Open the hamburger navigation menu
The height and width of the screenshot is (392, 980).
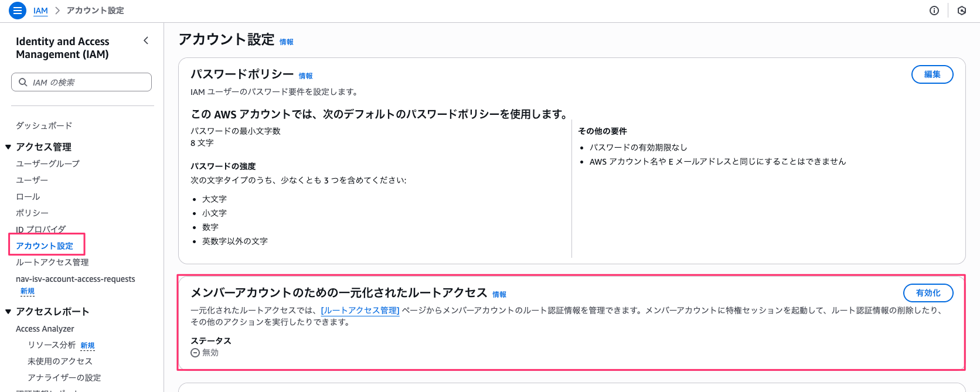point(18,11)
